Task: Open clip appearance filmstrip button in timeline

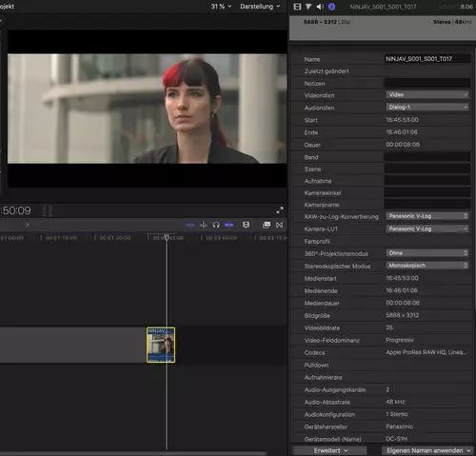Action: coord(246,225)
